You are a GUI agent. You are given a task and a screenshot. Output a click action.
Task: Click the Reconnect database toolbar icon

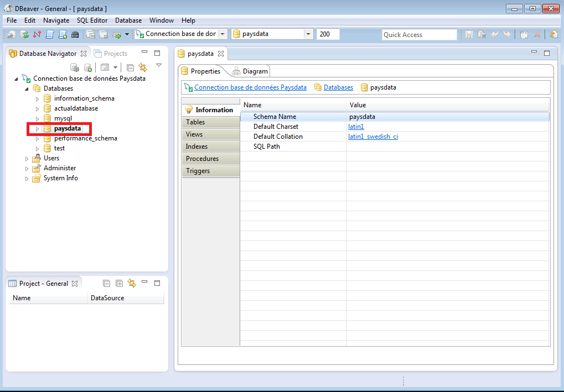click(x=24, y=34)
